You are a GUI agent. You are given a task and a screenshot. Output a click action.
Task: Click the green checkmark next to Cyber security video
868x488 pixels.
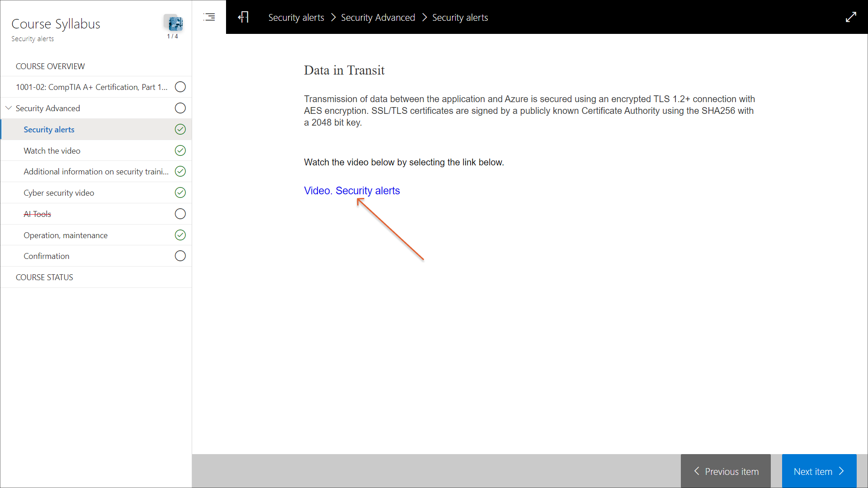pyautogui.click(x=180, y=192)
